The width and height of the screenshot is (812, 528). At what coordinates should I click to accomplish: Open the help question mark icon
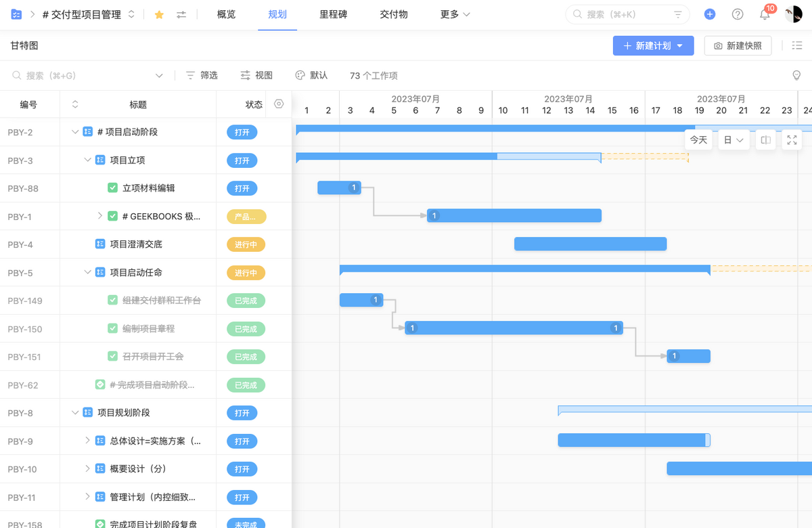(737, 14)
